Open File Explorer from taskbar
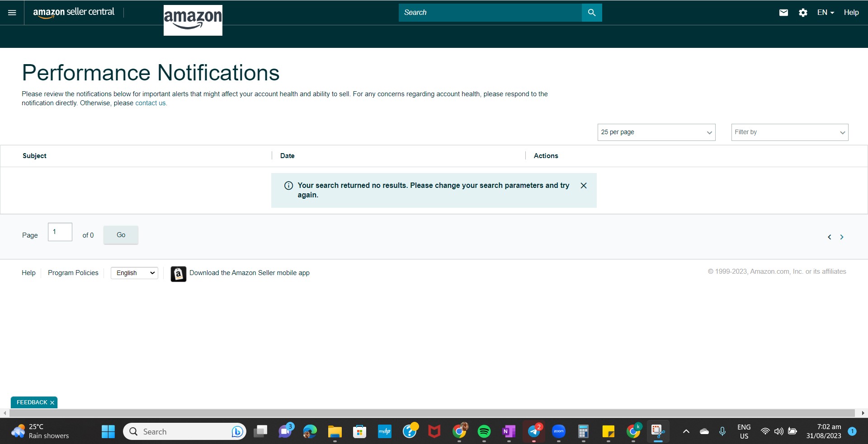The height and width of the screenshot is (444, 868). point(335,432)
